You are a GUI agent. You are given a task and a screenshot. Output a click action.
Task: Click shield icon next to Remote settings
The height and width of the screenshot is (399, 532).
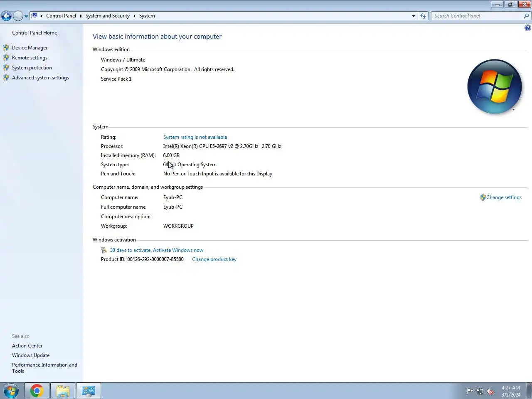(x=6, y=58)
